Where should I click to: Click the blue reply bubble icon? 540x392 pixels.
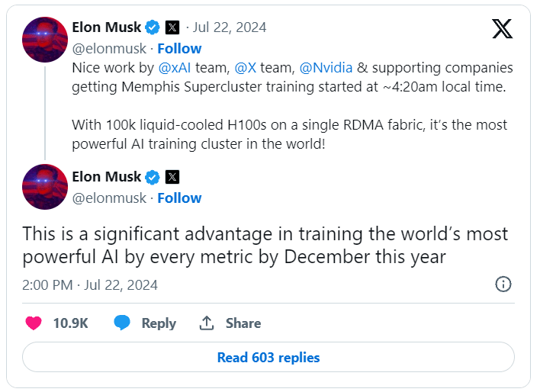tap(122, 323)
